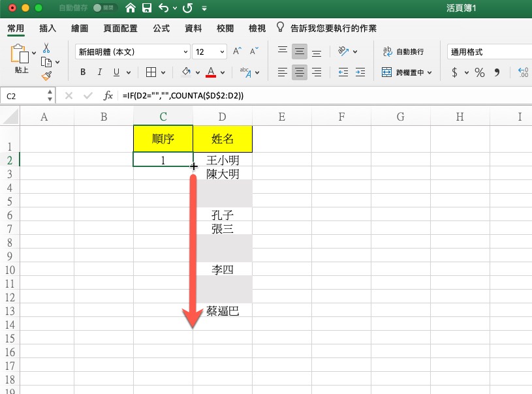Redo the last action
Screen dimensions: 532x394
point(187,8)
